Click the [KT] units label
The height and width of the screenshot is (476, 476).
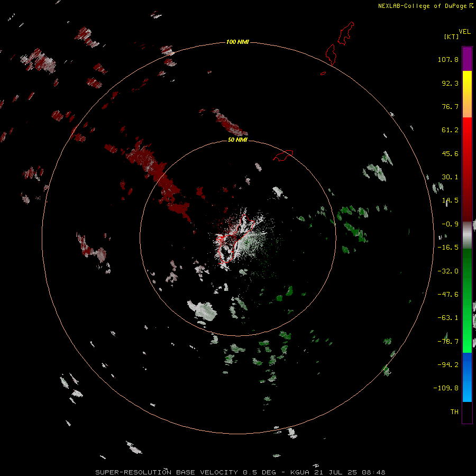(x=451, y=36)
